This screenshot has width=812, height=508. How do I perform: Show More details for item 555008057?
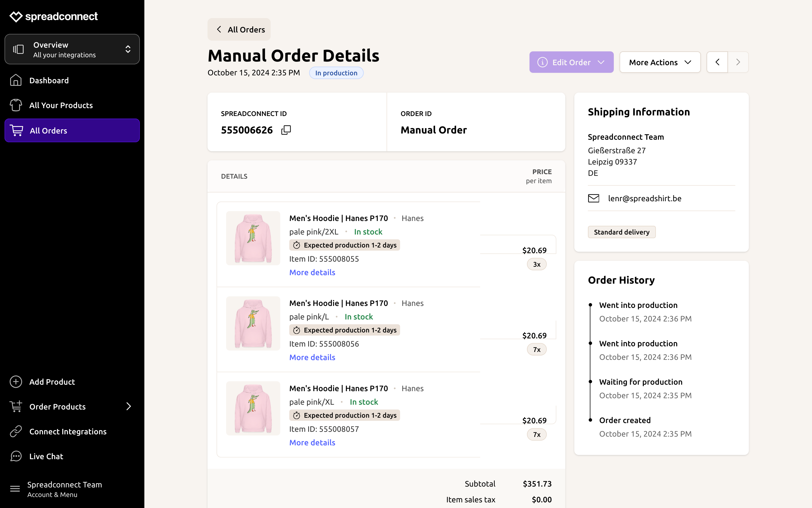(x=312, y=443)
